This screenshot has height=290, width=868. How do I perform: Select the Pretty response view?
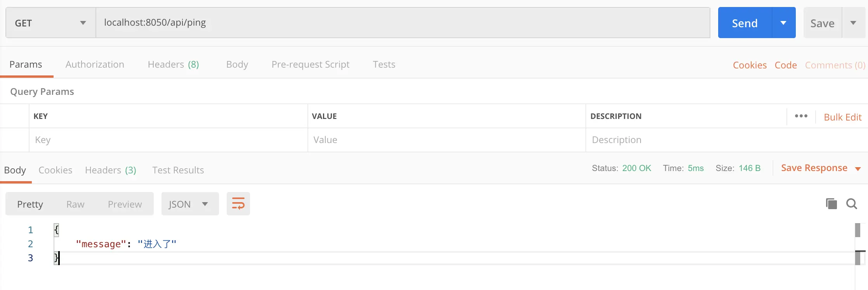(30, 204)
